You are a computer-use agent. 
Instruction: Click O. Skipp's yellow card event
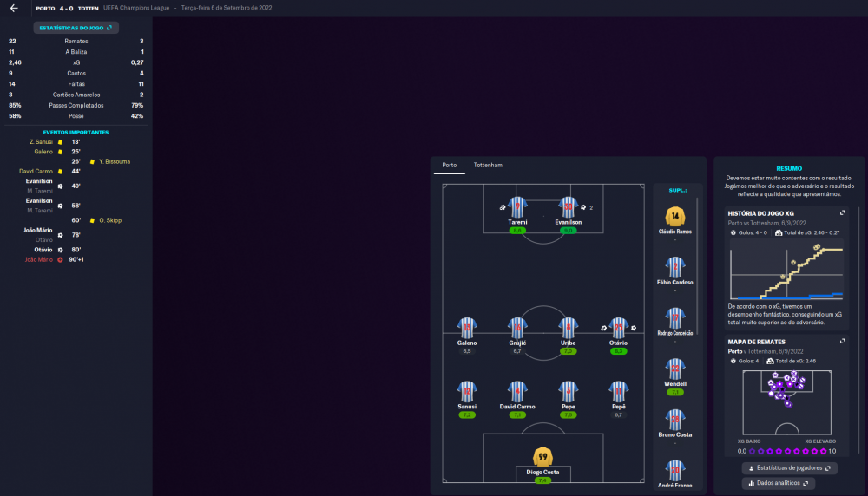click(97, 220)
